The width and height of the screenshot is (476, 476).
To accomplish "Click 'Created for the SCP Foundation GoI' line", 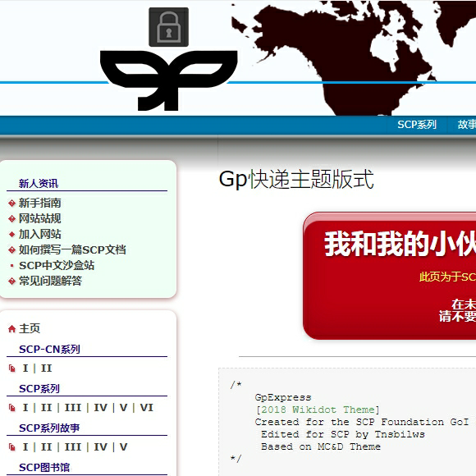I will [x=362, y=422].
